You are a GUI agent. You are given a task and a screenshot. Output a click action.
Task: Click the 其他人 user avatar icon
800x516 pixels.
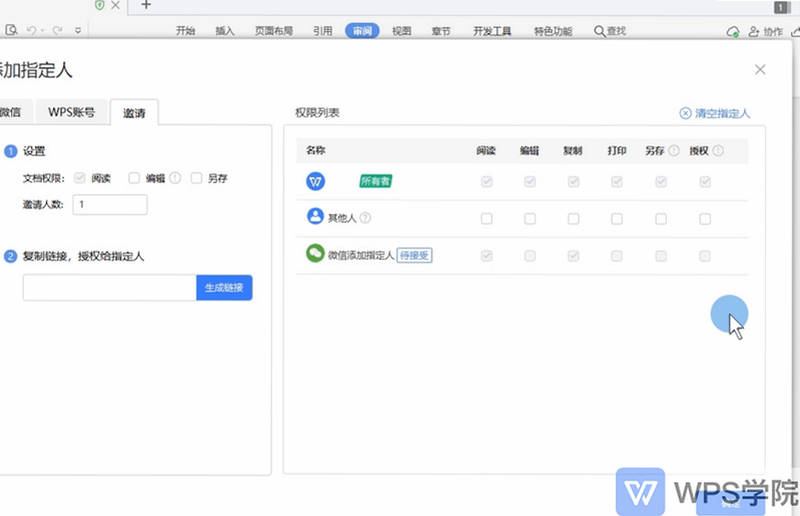(315, 216)
